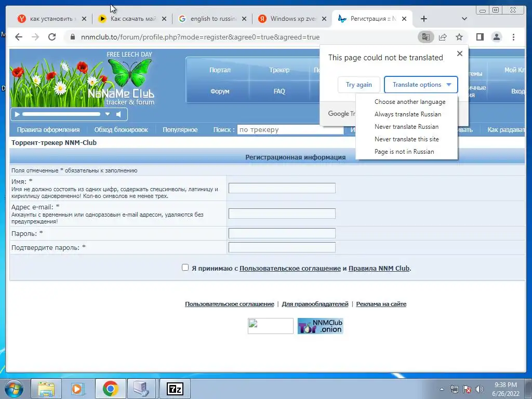The image size is (532, 399).
Task: Close the 'english to russin' tab
Action: tap(244, 19)
